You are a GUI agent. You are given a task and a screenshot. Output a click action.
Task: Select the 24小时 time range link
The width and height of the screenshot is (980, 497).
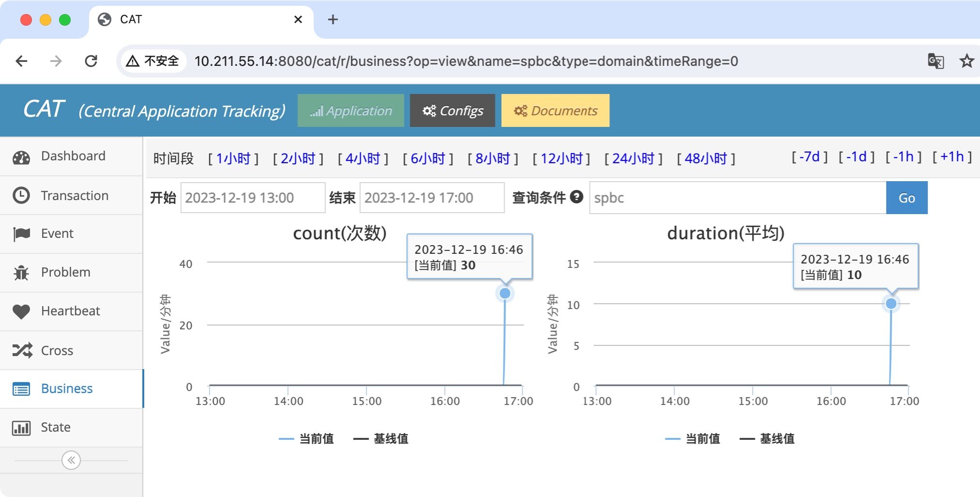tap(633, 158)
